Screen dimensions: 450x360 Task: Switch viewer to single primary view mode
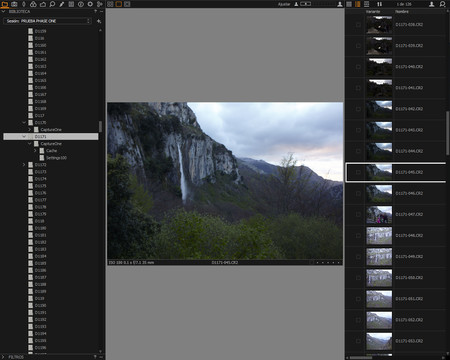click(x=119, y=4)
